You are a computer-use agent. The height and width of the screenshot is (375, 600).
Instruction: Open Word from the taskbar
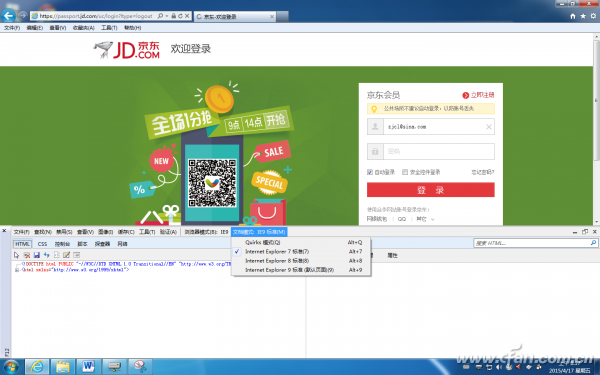(88, 367)
